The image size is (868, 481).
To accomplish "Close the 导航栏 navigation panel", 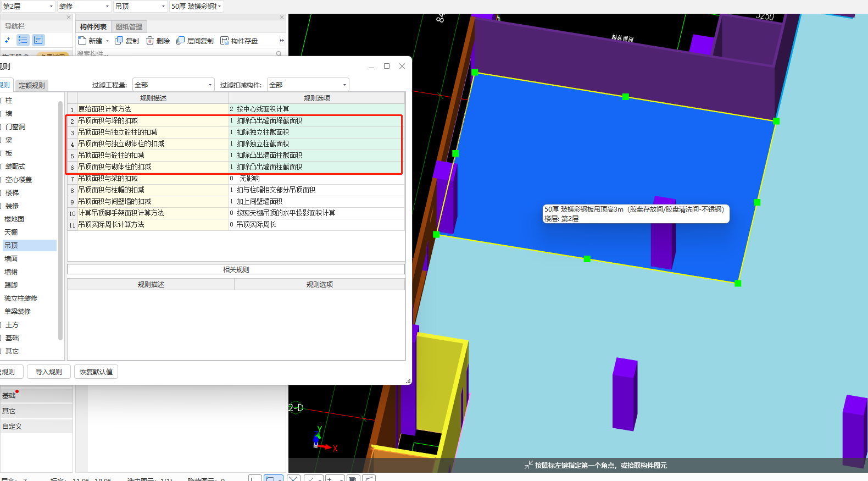I will (69, 17).
